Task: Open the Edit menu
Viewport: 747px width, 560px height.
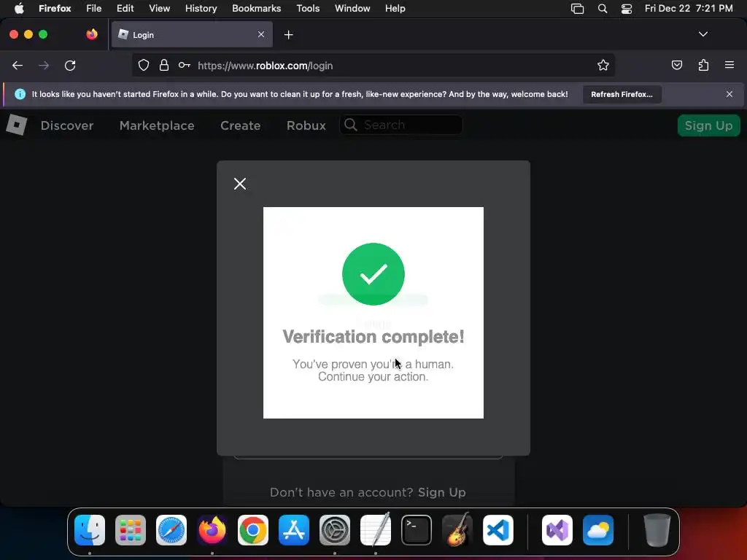Action: click(125, 9)
